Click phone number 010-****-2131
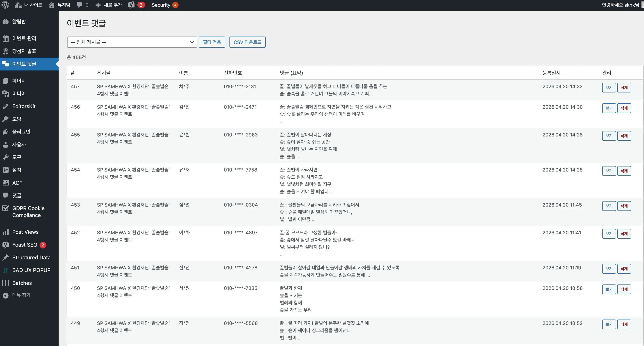The image size is (644, 346). tap(240, 86)
